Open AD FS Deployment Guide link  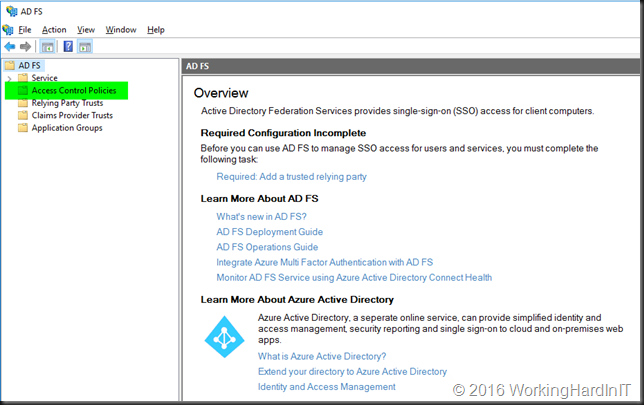point(269,232)
